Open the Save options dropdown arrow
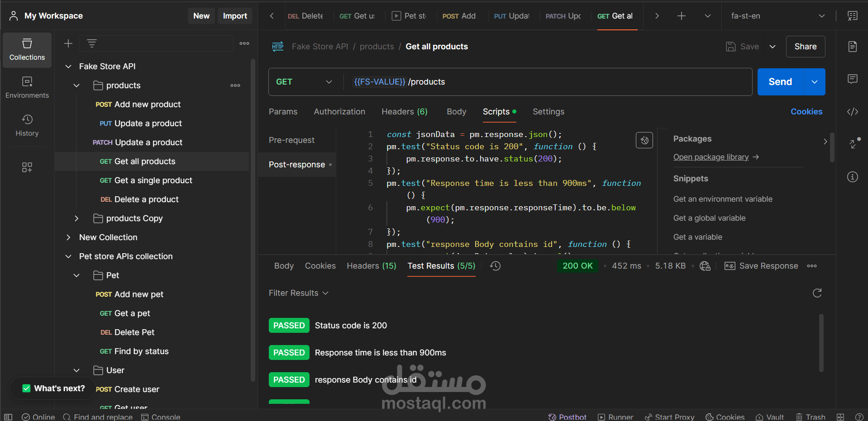 [773, 47]
